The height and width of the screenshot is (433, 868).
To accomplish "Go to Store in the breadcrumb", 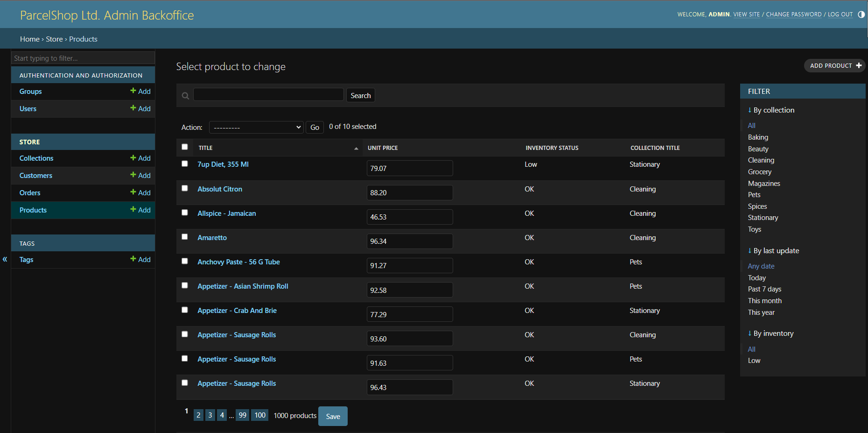I will 54,39.
